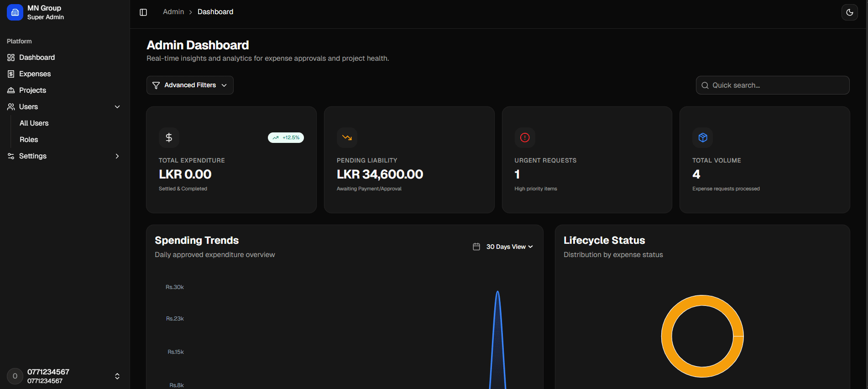Image resolution: width=868 pixels, height=389 pixels.
Task: Click the Lifecycle Status heading
Action: [x=604, y=241]
